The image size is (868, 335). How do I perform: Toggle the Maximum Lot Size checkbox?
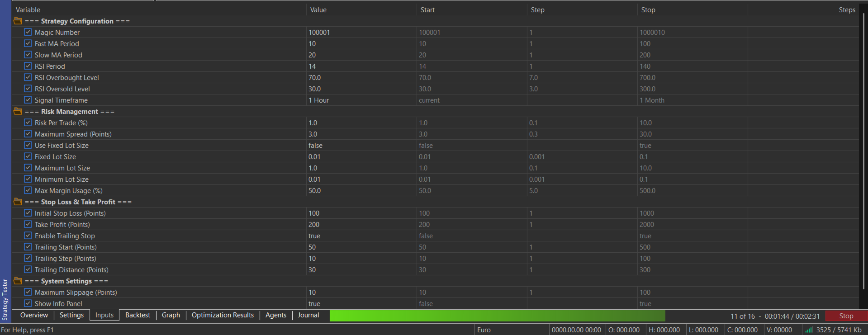(28, 168)
